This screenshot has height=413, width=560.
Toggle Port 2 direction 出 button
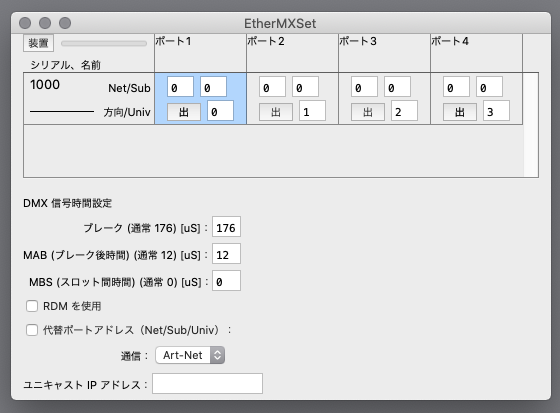276,112
